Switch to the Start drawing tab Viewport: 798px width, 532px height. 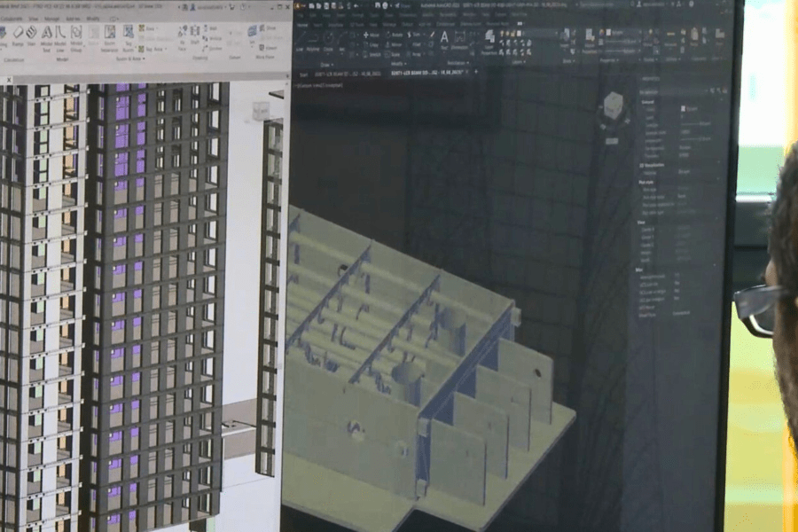[301, 73]
